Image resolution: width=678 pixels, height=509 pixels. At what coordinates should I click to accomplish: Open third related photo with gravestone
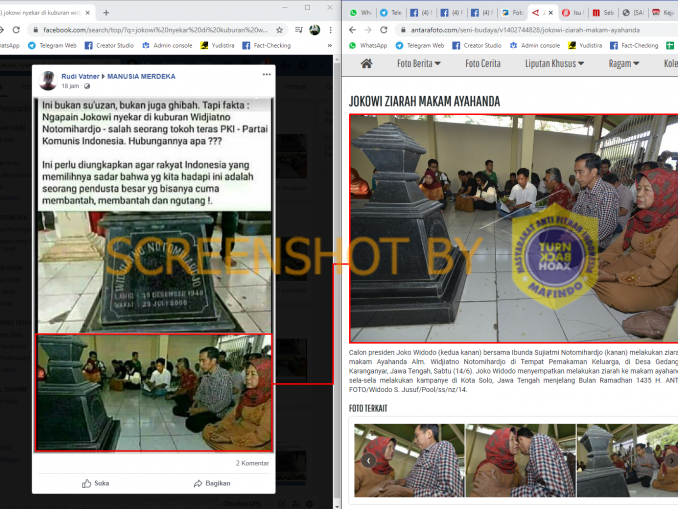[627, 461]
